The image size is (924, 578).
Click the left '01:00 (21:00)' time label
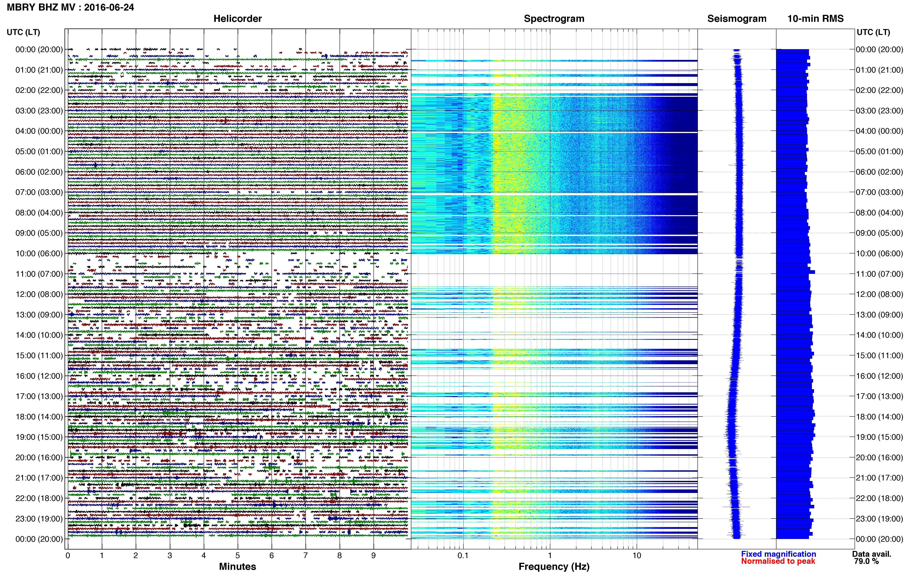39,70
